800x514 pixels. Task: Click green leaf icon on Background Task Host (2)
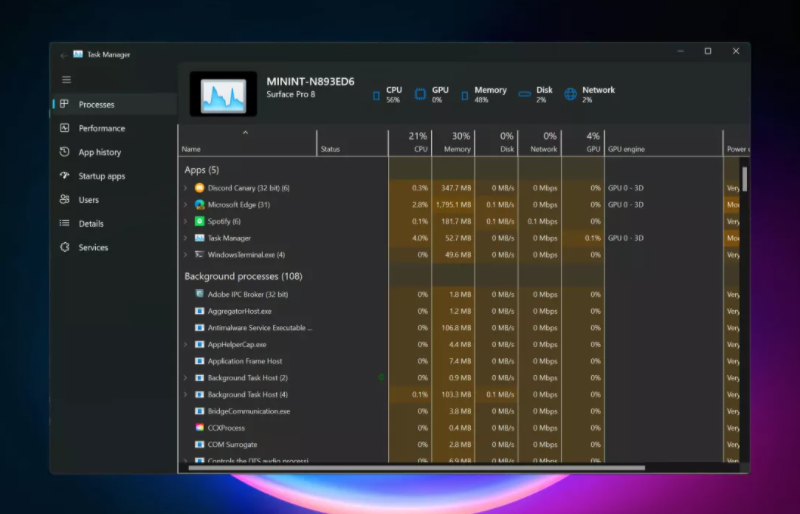(382, 378)
